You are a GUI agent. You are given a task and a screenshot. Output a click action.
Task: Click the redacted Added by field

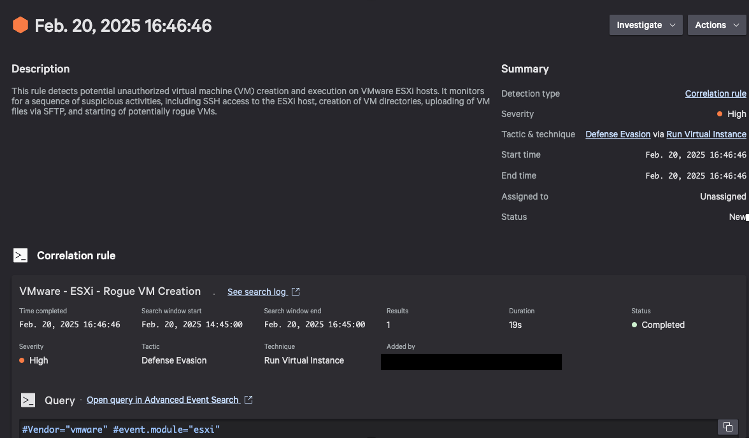[471, 361]
